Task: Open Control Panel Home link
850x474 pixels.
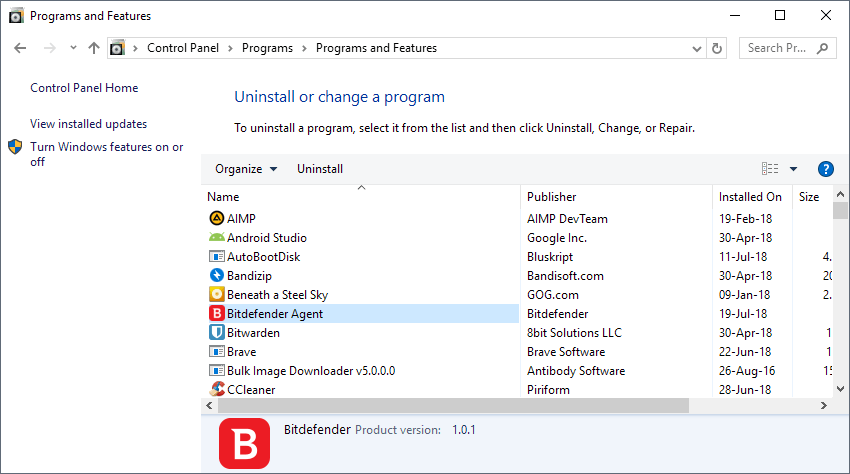Action: (84, 88)
